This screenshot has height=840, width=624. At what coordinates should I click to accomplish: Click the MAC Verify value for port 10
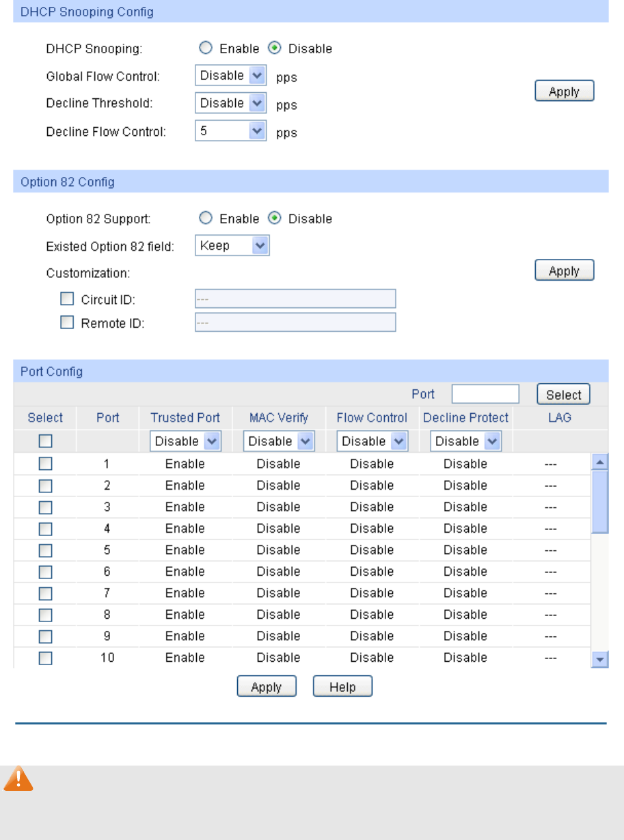coord(279,658)
